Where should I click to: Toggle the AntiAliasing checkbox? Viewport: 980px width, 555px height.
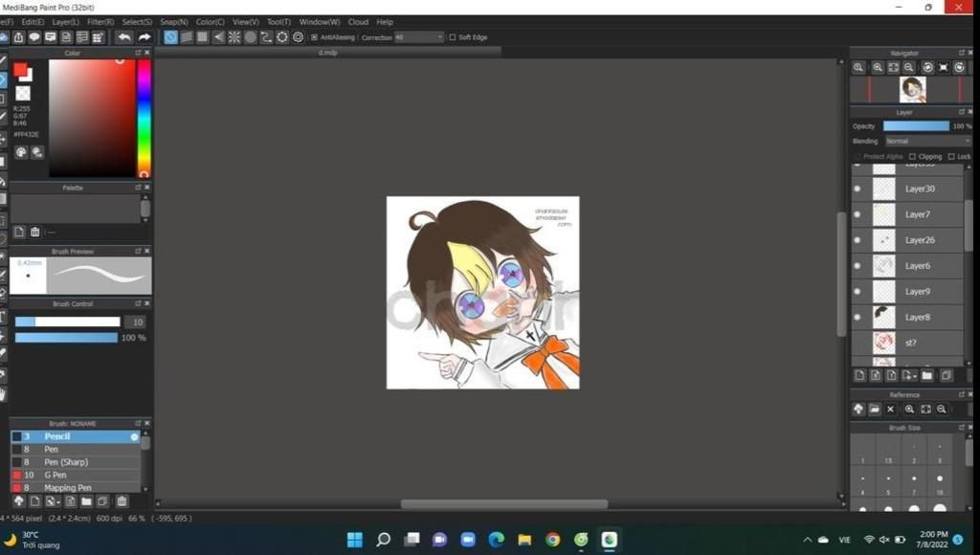314,37
